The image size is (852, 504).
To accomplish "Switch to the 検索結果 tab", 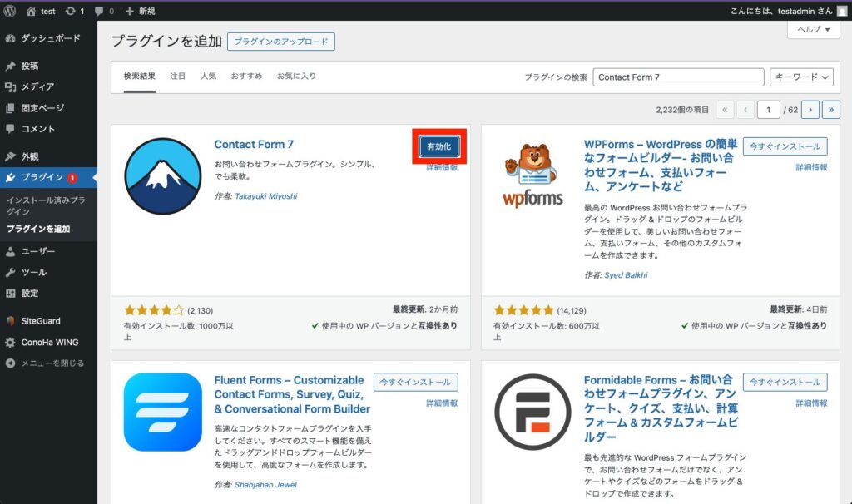I will [x=140, y=76].
